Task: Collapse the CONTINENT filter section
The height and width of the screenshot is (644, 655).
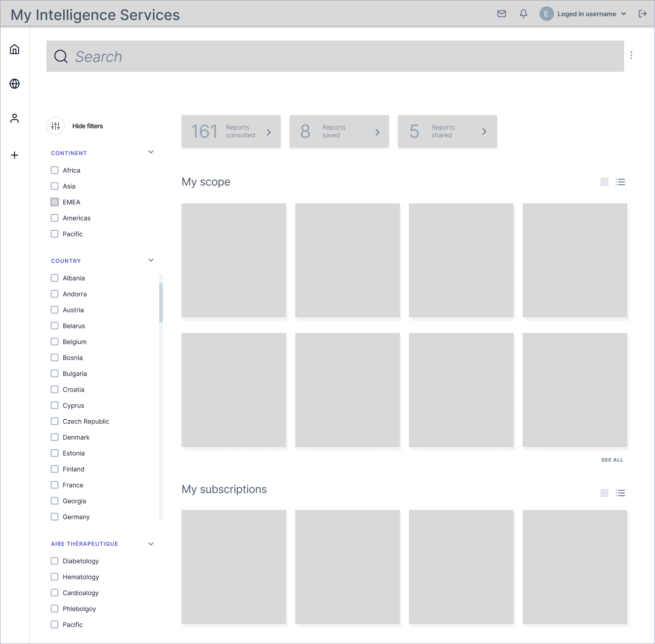Action: pyautogui.click(x=151, y=152)
